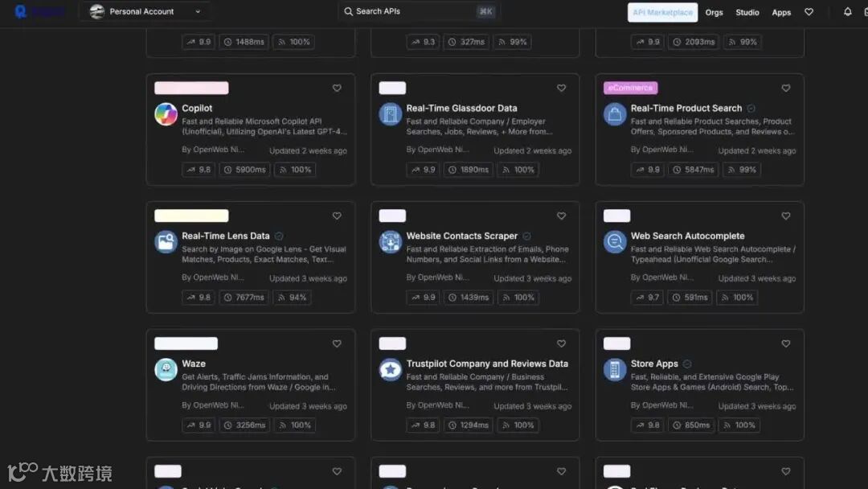Click the 2093ms latency badge in top card

[693, 42]
